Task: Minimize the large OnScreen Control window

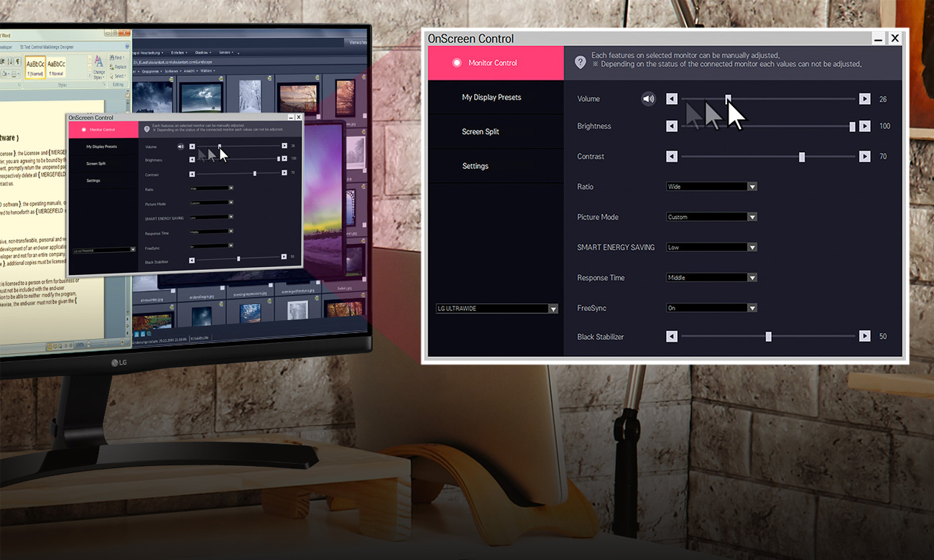Action: coord(879,38)
